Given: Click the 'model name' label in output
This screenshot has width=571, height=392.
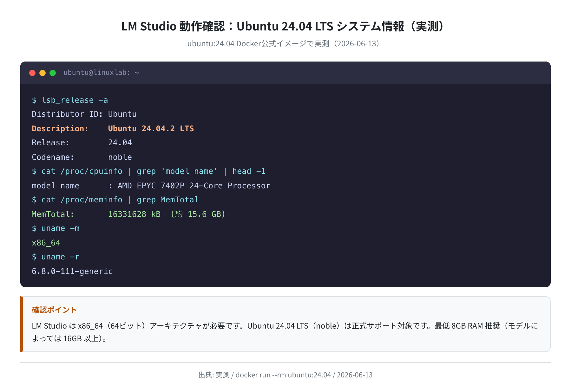Looking at the screenshot, I should [x=56, y=186].
